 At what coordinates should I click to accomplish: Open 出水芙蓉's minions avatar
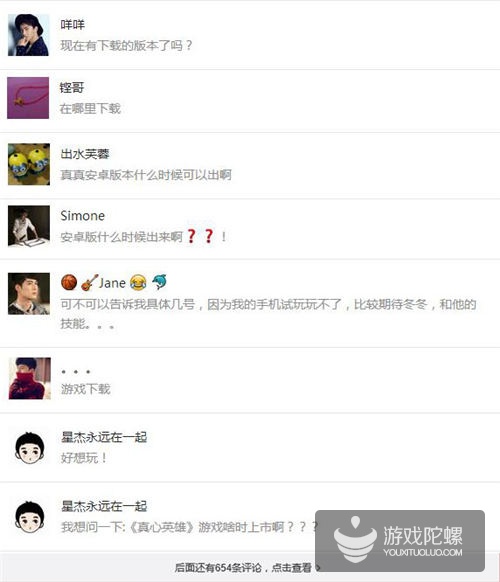(29, 164)
